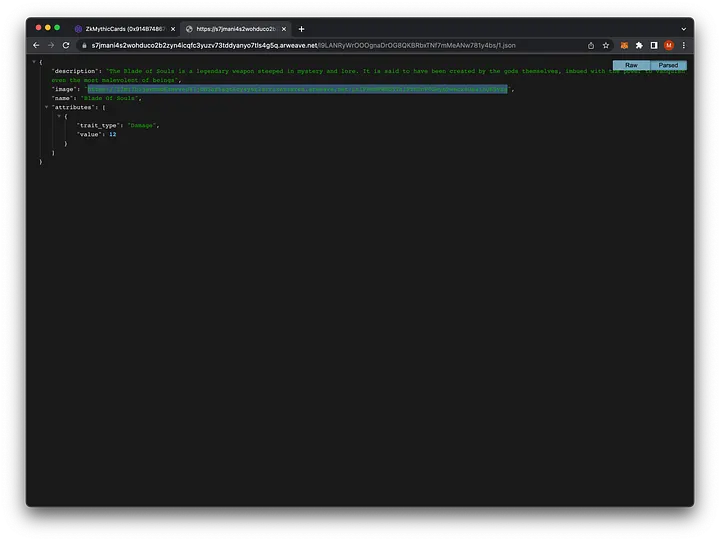The image size is (720, 541).
Task: Open the Chrome profile avatar
Action: click(669, 45)
